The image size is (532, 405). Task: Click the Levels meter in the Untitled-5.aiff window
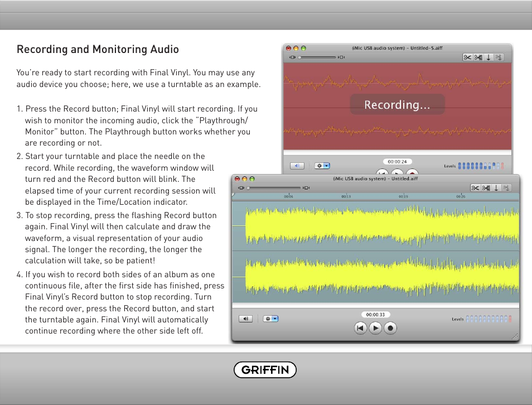tap(481, 166)
